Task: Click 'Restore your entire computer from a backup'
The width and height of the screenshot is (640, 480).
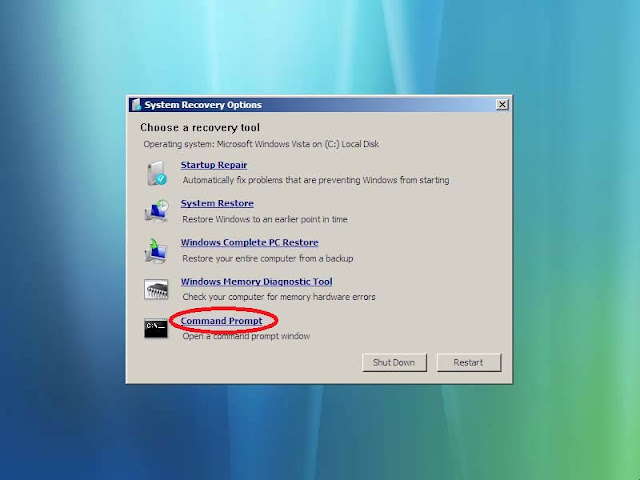Action: [268, 258]
